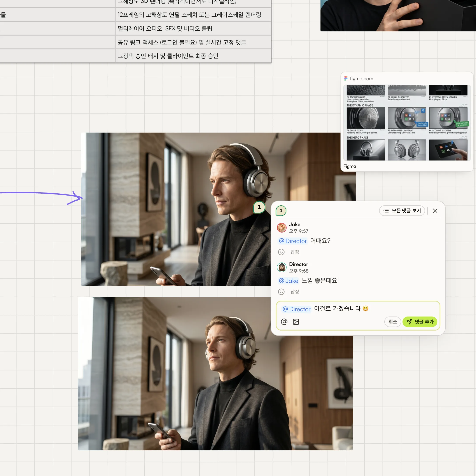Click the @Jake mention in Director's reply

pos(288,281)
